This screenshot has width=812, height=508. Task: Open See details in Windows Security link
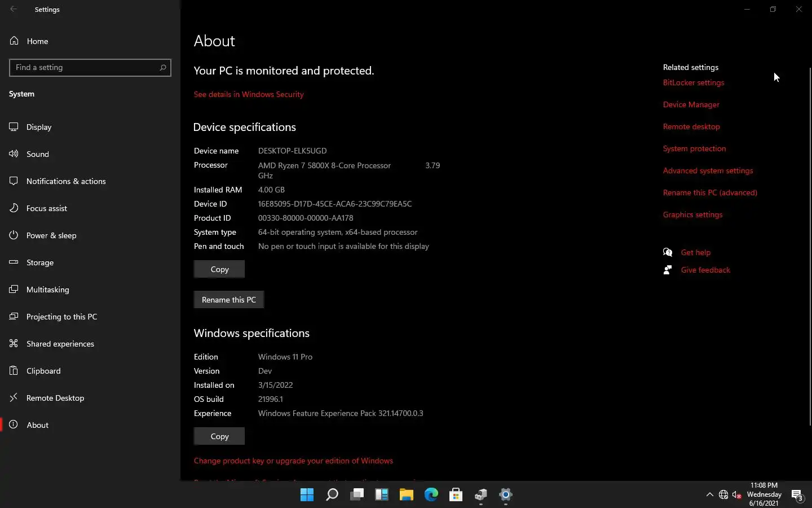[249, 94]
